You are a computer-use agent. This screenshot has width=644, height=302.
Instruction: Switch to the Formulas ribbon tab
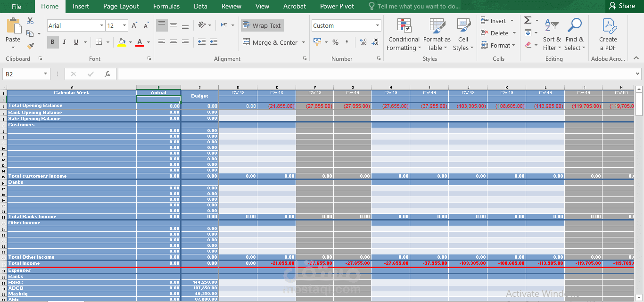click(166, 6)
